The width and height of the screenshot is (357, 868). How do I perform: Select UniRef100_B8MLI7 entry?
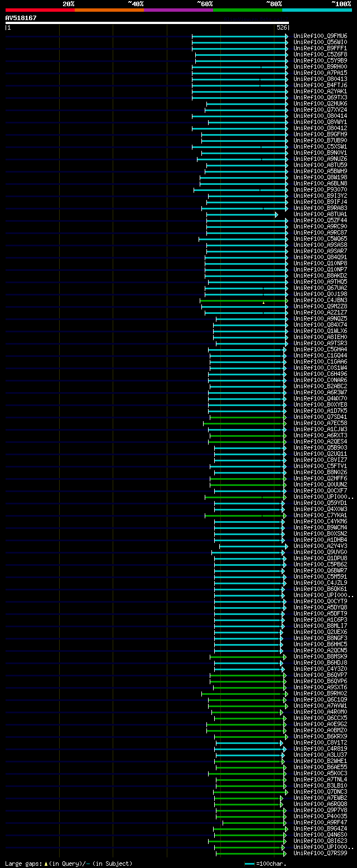pos(320,626)
